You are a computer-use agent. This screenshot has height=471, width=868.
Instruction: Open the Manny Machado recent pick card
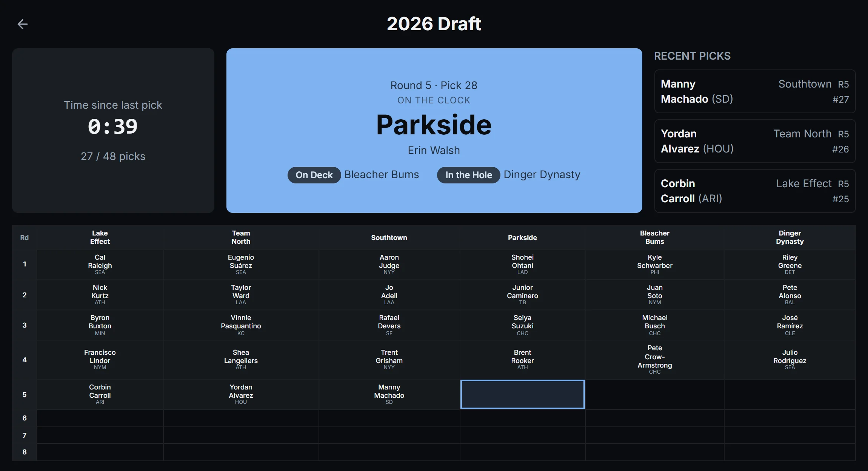755,91
